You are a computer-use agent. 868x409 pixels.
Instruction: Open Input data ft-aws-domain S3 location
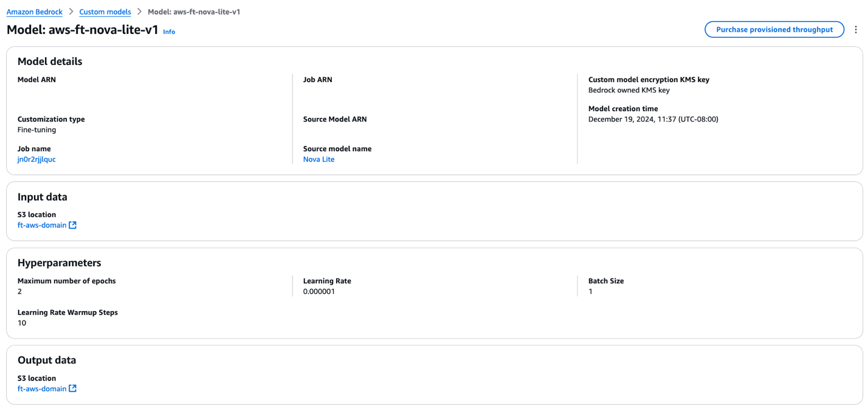click(41, 225)
